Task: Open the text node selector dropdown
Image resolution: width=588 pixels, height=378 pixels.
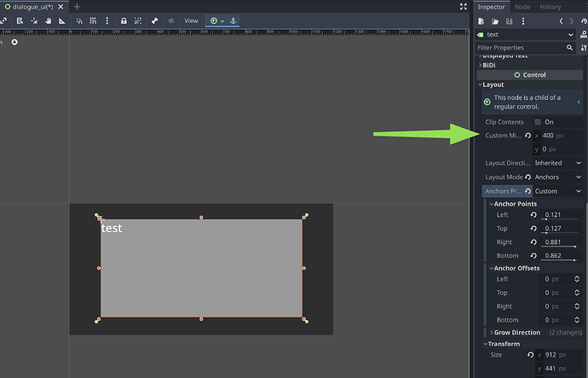Action: tap(526, 34)
